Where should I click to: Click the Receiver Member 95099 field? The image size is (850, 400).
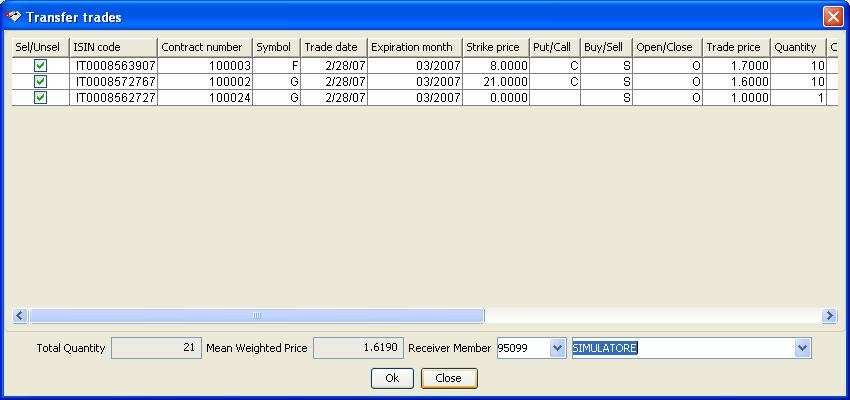[524, 349]
